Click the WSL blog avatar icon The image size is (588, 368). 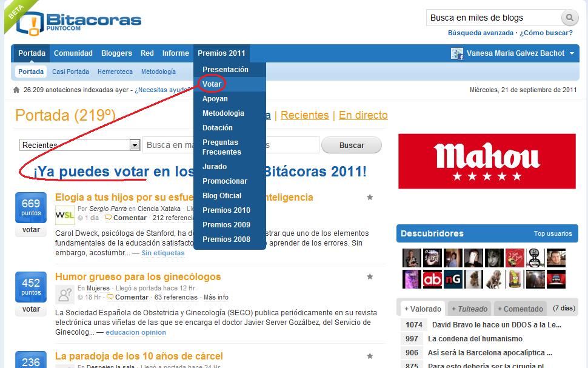(x=64, y=215)
